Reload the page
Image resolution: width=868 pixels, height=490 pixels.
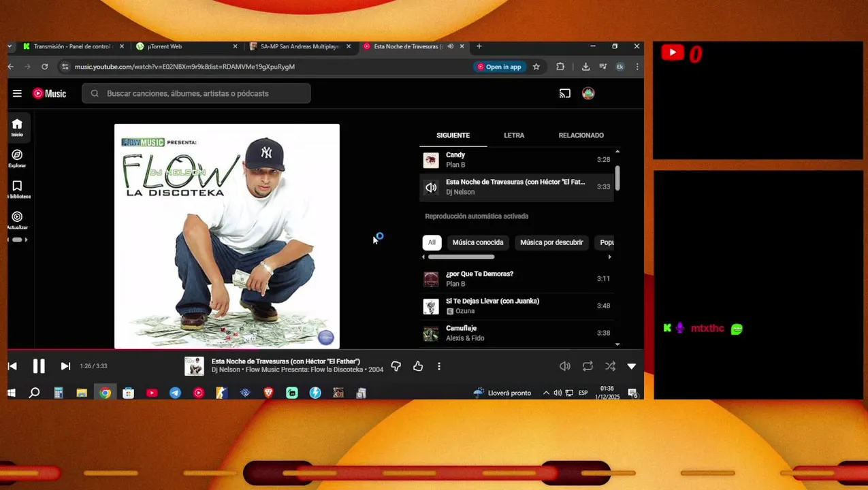pos(45,67)
